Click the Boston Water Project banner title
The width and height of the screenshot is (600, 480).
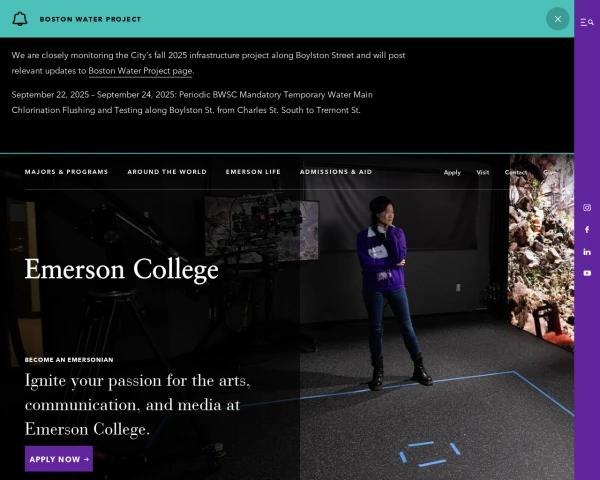(90, 19)
